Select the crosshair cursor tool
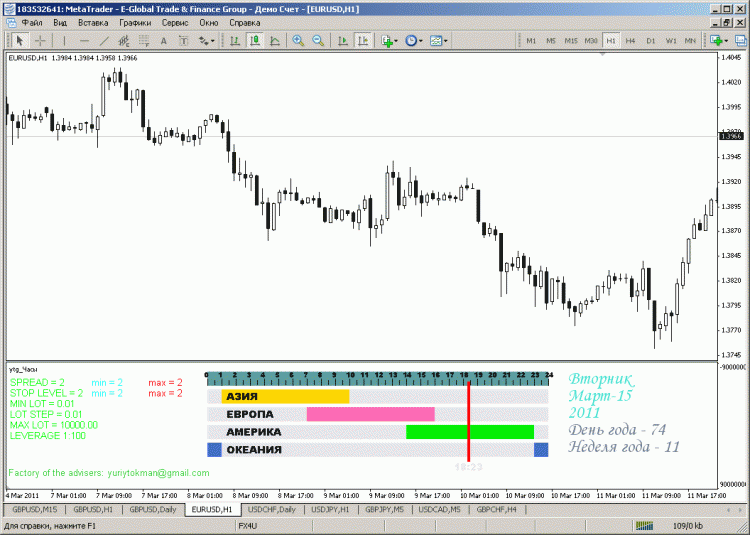750x535 pixels. point(40,41)
